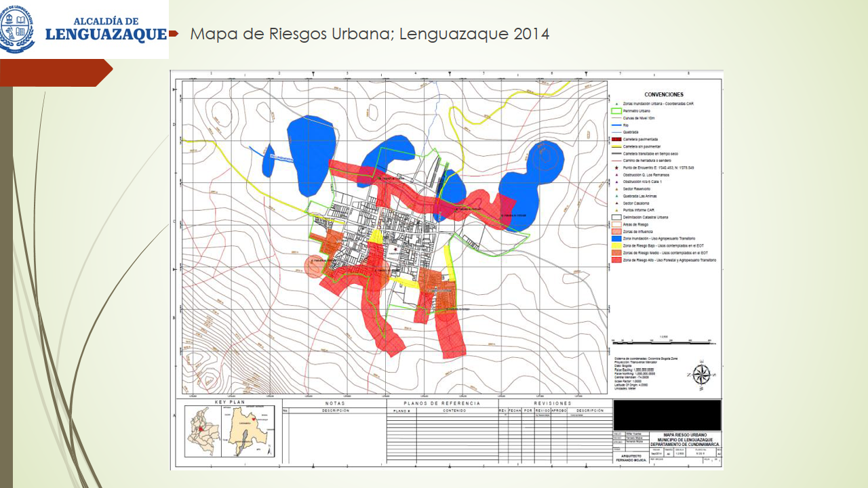
Task: Click the Carretera pavimentada legend symbol
Action: click(617, 139)
